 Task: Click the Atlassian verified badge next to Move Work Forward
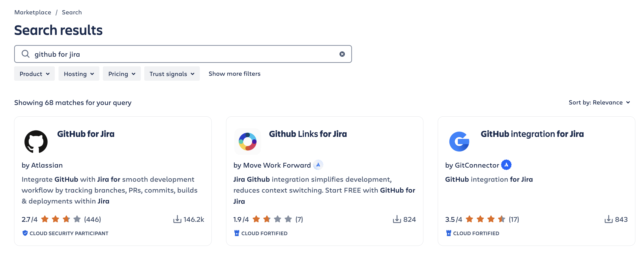pos(318,165)
